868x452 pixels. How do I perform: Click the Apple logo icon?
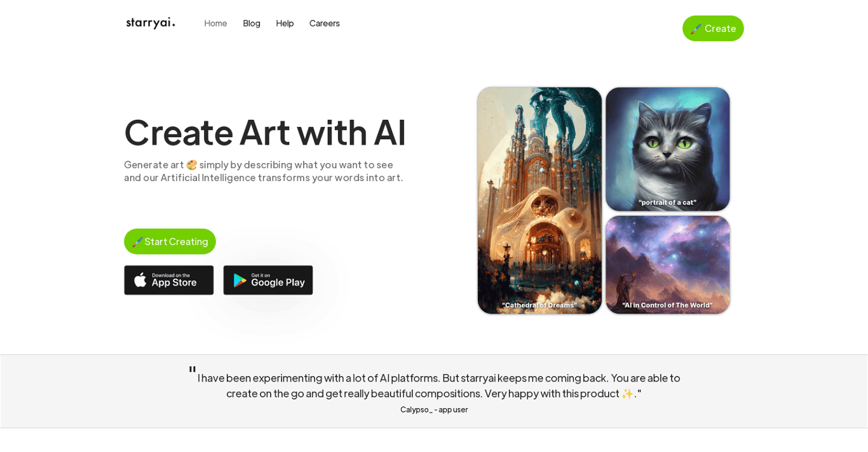point(140,280)
